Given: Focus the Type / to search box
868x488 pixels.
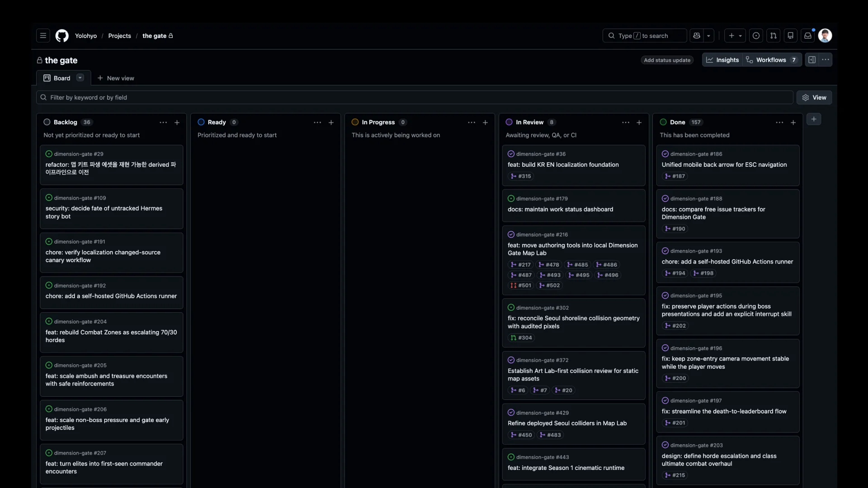Looking at the screenshot, I should [645, 36].
